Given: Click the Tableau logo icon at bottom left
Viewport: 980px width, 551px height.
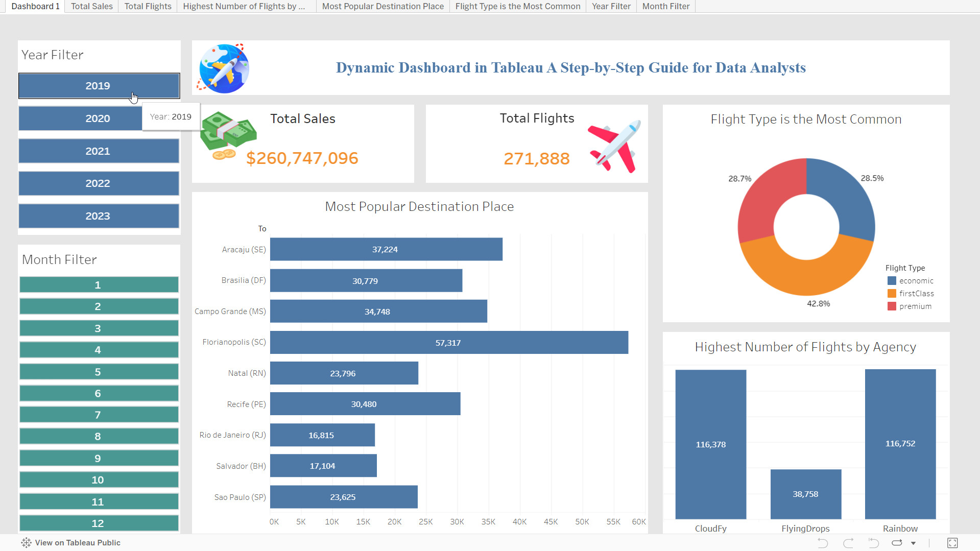Looking at the screenshot, I should (x=26, y=543).
